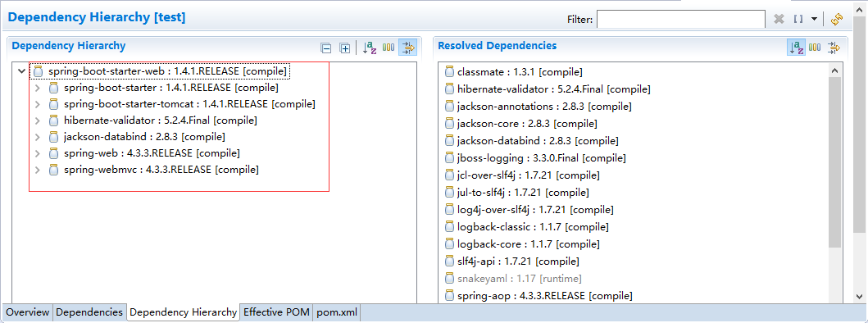Switch to the Overview tab

point(28,312)
